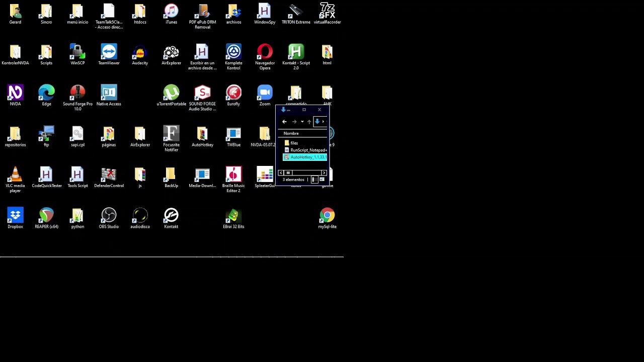644x362 pixels.
Task: Go up one folder level in Explorer
Action: click(309, 122)
